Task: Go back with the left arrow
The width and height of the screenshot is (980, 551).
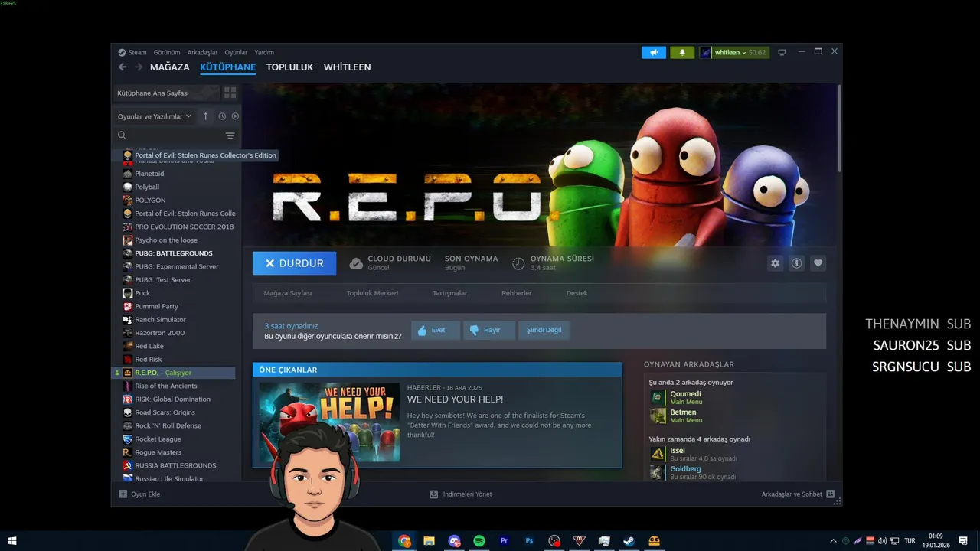Action: 122,67
